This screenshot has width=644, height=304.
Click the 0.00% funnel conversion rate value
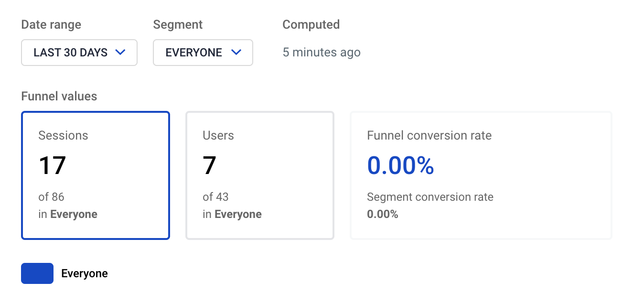coord(400,165)
